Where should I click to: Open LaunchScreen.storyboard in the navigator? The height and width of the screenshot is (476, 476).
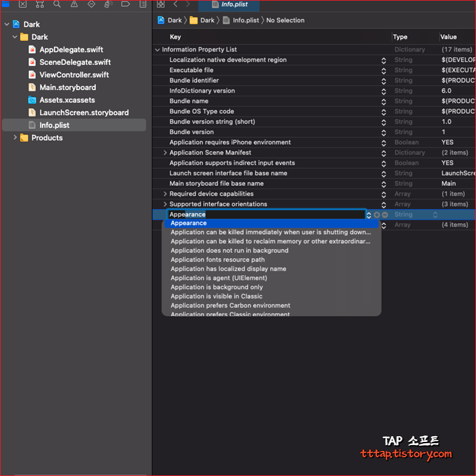tap(84, 113)
